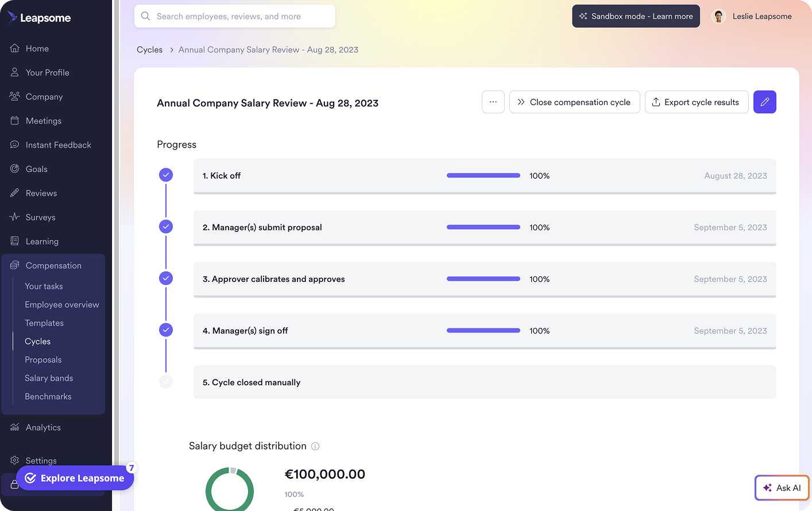Open the Settings gear icon

pos(13,460)
